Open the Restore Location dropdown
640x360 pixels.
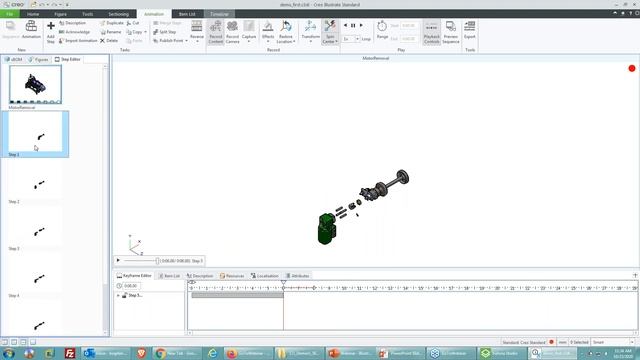294,42
